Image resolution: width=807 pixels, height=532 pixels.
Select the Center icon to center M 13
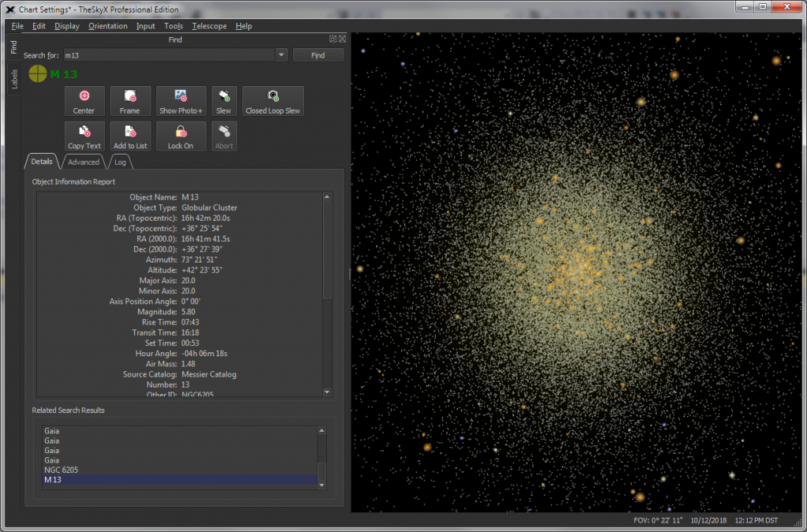pyautogui.click(x=84, y=101)
